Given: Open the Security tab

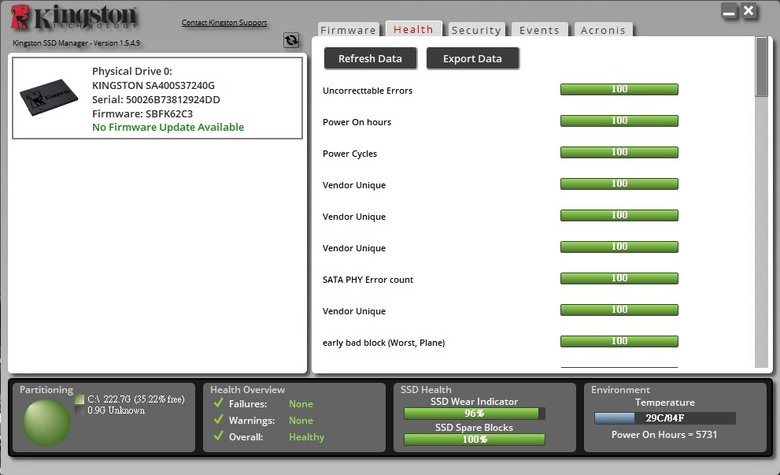Looking at the screenshot, I should click(476, 30).
